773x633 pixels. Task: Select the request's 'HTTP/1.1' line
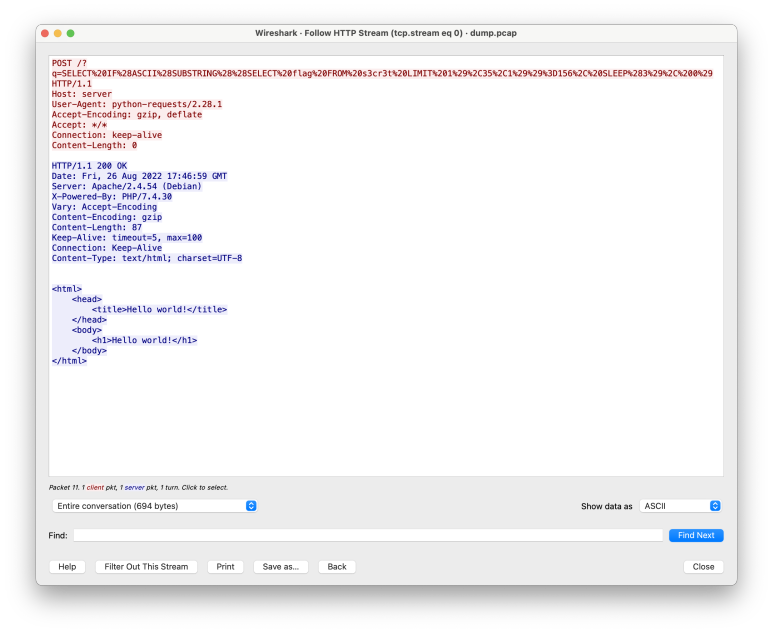click(x=71, y=84)
